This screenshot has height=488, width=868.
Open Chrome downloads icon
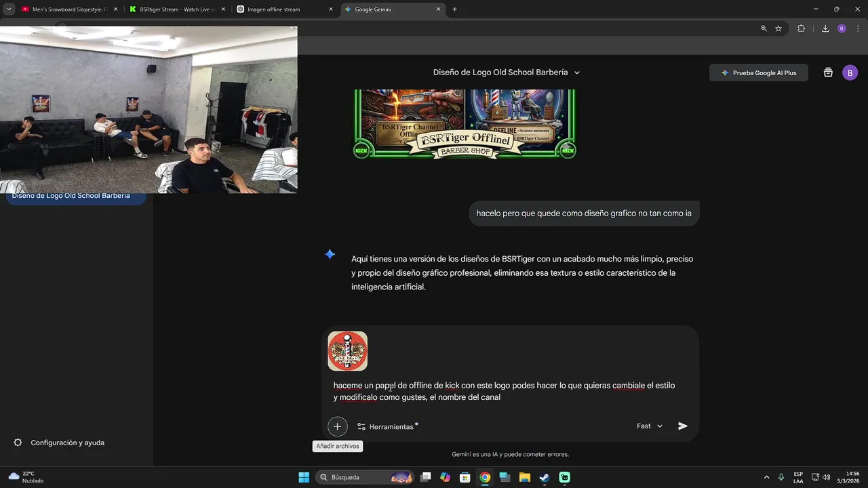pos(825,28)
